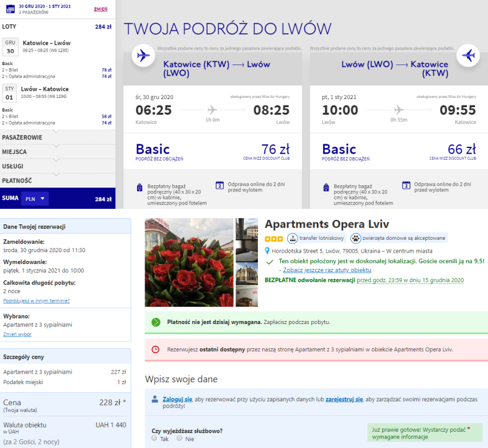Select 'Nie' for business travel
The width and height of the screenshot is (488, 448).
click(180, 437)
